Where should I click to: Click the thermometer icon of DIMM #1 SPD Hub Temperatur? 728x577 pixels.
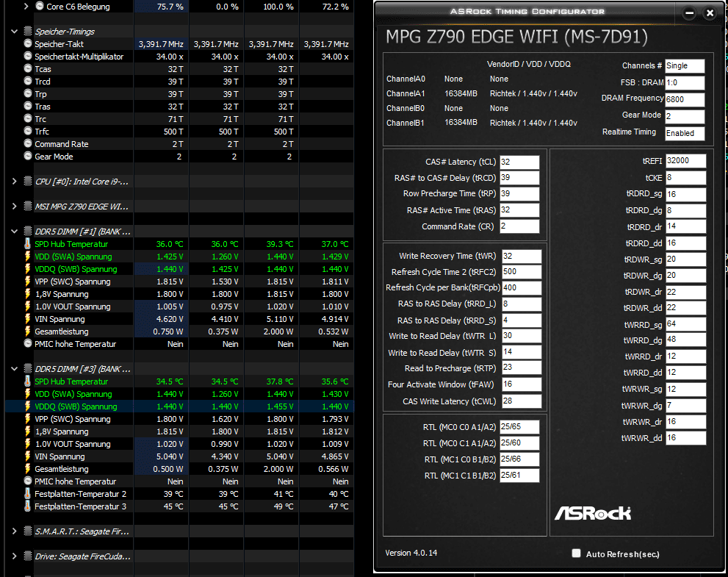click(x=28, y=244)
